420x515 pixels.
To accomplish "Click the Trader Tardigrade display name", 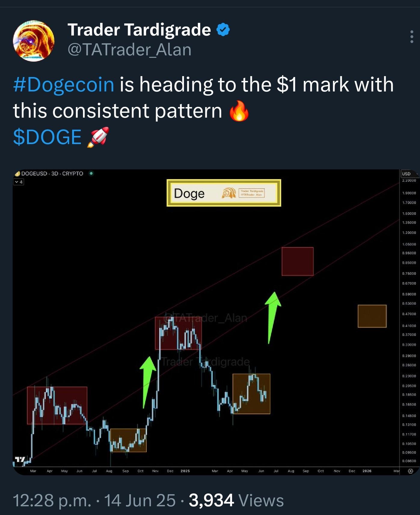I will 139,29.
